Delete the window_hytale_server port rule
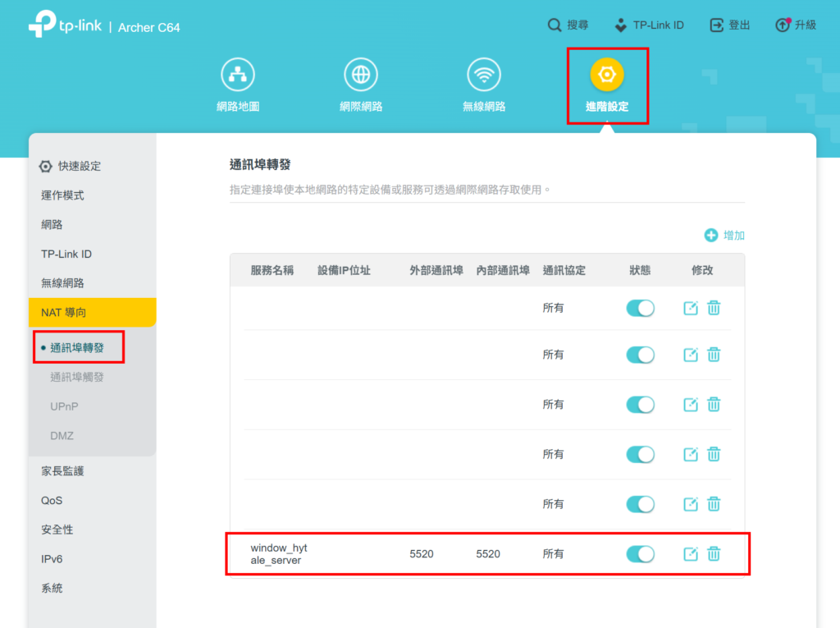 (714, 554)
